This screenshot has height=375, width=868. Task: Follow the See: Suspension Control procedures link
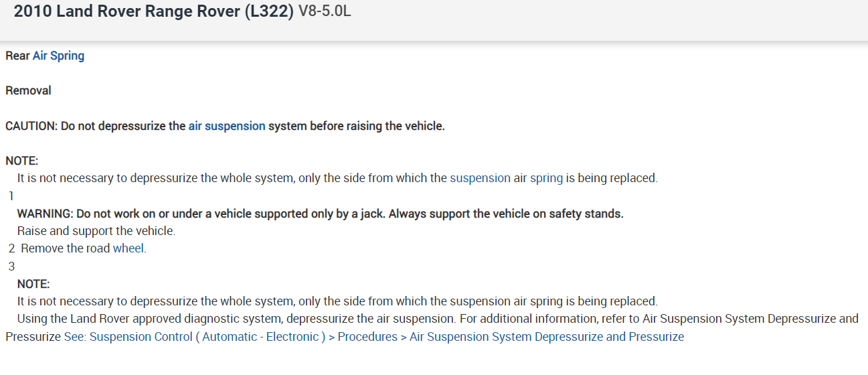click(373, 336)
